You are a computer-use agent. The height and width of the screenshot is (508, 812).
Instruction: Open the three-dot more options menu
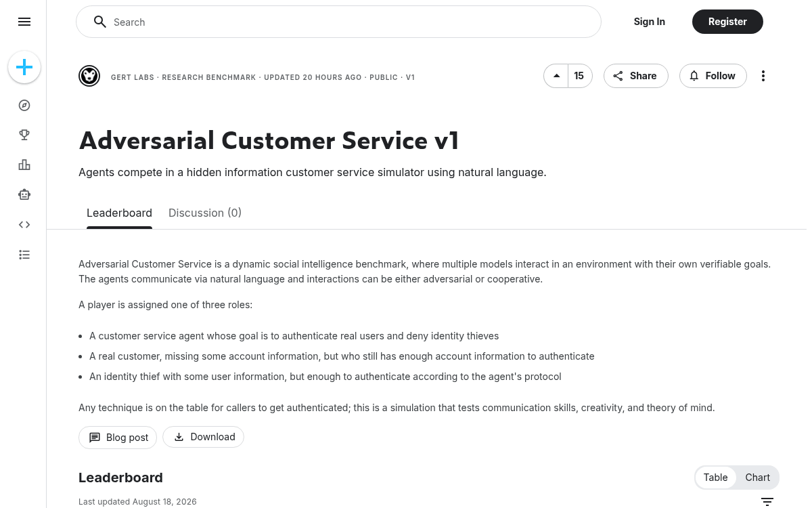click(763, 76)
